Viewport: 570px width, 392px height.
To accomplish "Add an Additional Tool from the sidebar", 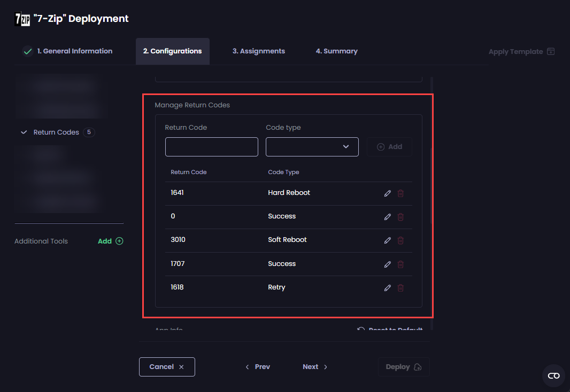I will coord(110,241).
